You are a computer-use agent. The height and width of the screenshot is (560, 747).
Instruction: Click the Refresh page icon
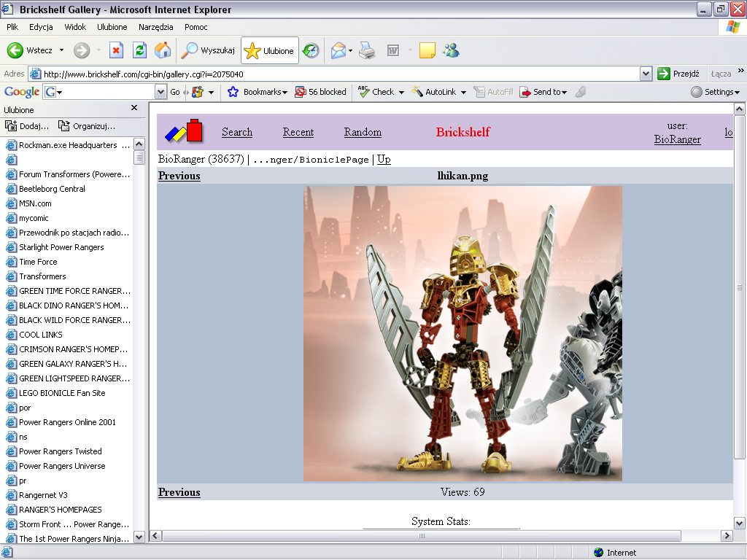[x=139, y=50]
